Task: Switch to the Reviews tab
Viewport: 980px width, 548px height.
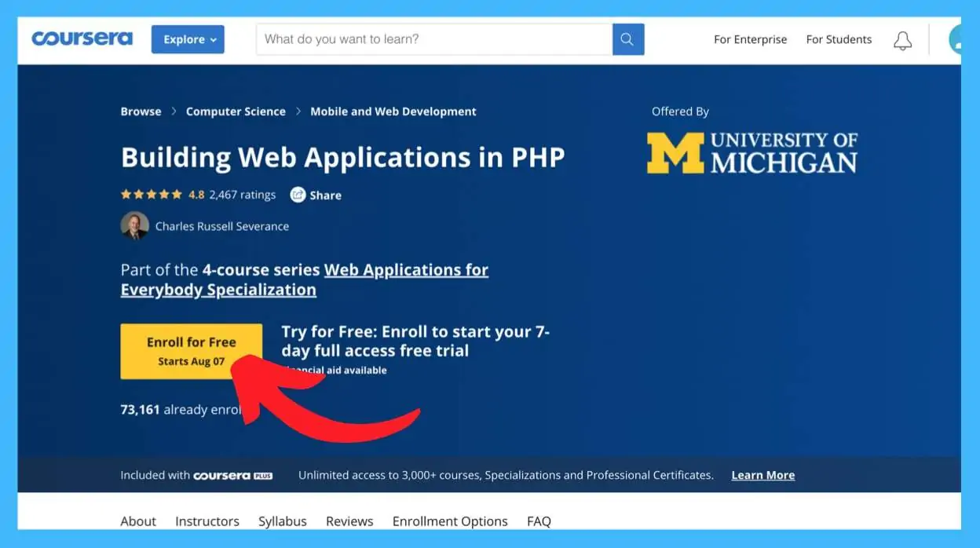Action: [349, 521]
